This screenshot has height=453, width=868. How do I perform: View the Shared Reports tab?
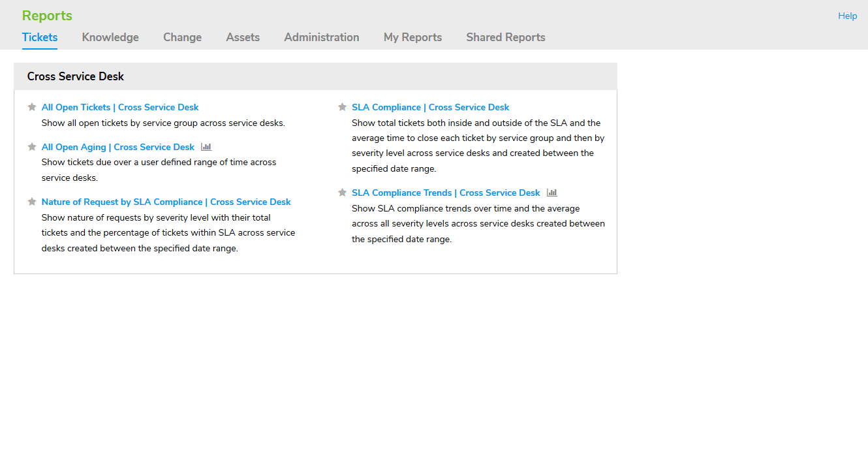[505, 37]
